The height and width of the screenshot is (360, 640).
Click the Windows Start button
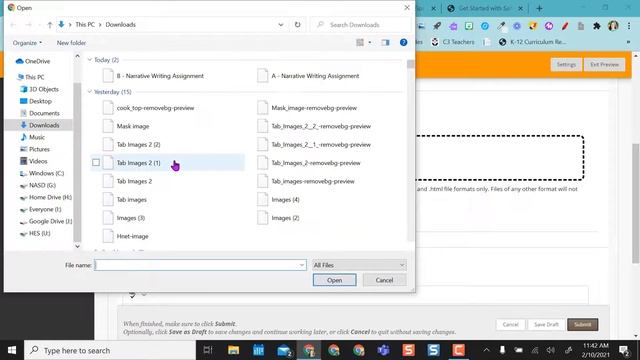tap(12, 350)
